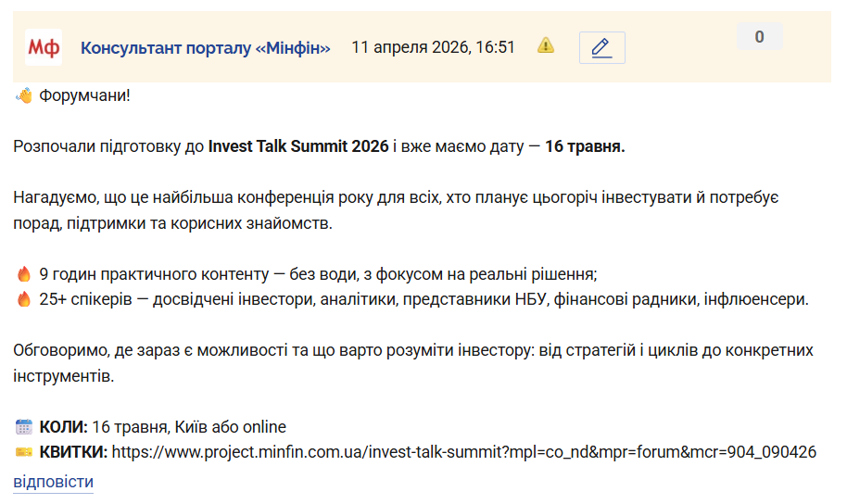Open the "Консультант порталу «Мінфін»" author profile
Screen dimensions: 847x504
[x=206, y=47]
